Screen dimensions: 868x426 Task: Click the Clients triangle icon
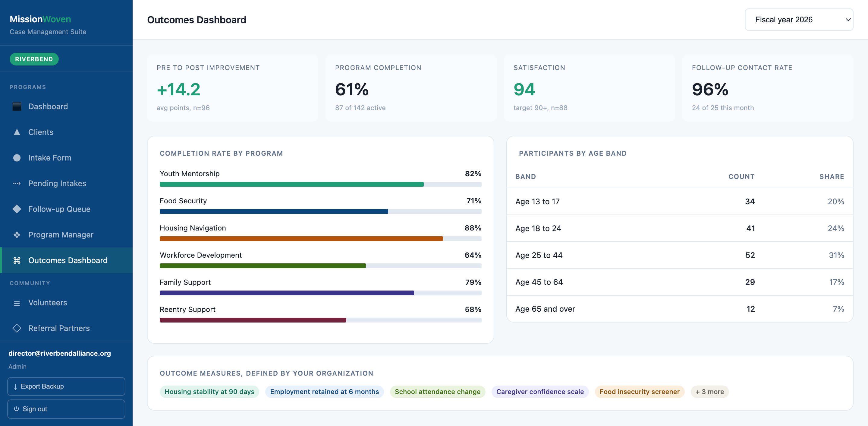pyautogui.click(x=17, y=132)
